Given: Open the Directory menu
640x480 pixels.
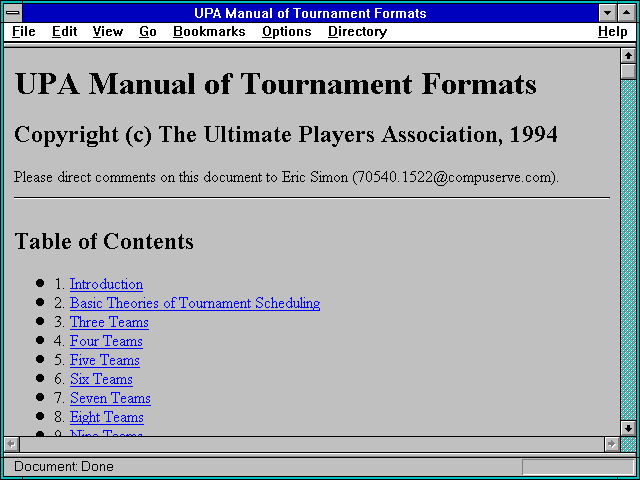Looking at the screenshot, I should tap(358, 31).
